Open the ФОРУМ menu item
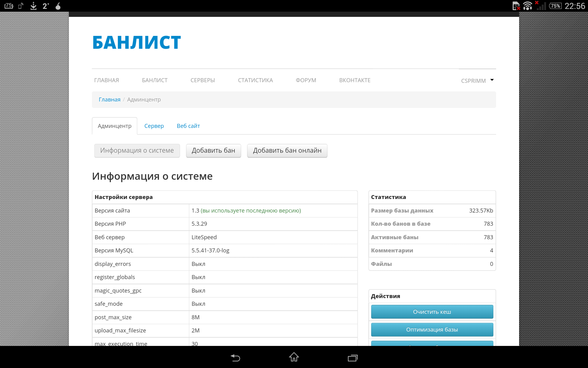Screen dimensions: 588x368 [x=306, y=80]
